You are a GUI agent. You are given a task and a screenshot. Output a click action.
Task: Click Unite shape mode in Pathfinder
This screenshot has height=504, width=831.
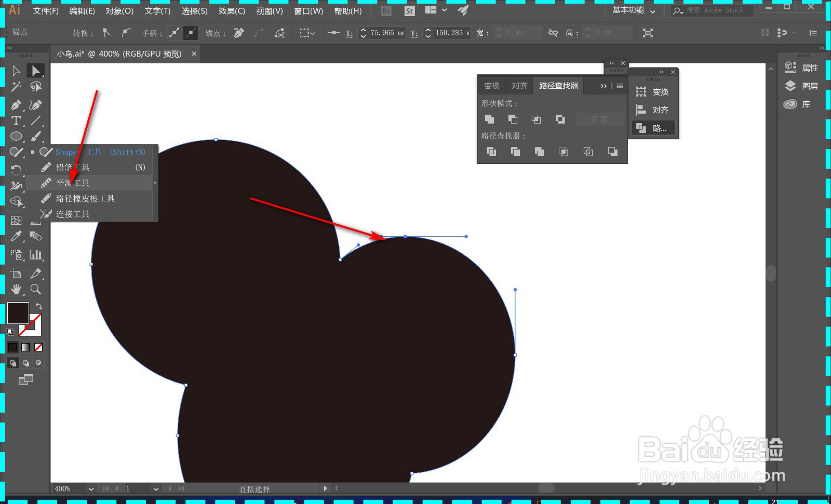click(x=489, y=119)
